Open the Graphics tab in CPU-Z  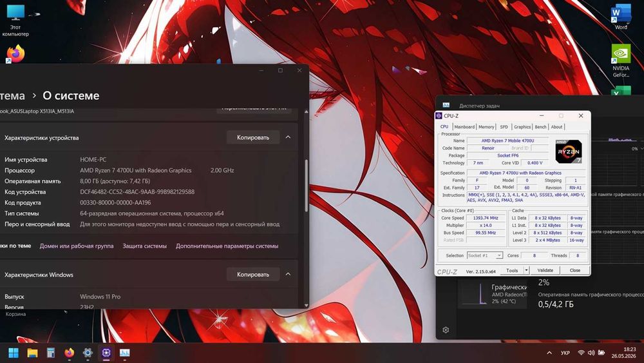coord(522,126)
